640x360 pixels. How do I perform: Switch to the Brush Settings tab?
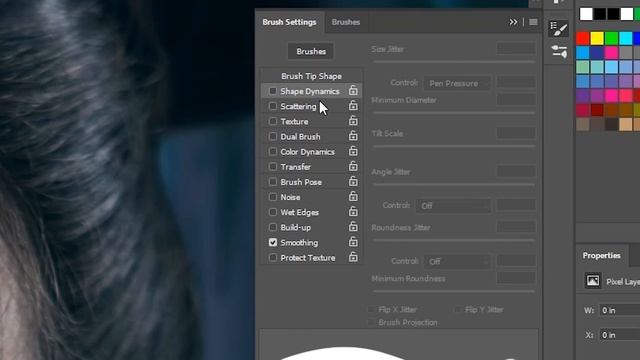(289, 22)
